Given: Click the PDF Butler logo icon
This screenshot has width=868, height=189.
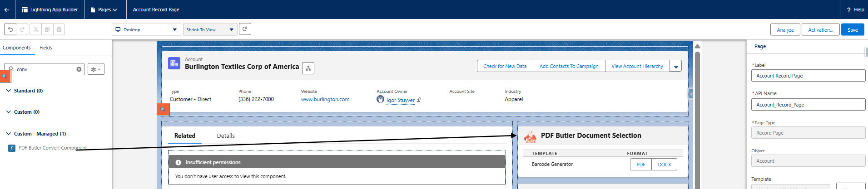Looking at the screenshot, I should [x=530, y=136].
